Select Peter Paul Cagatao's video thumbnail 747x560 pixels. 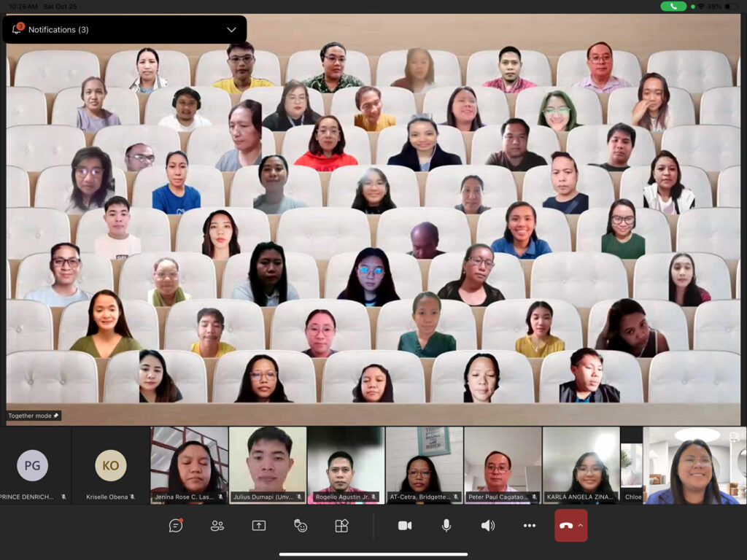click(503, 464)
